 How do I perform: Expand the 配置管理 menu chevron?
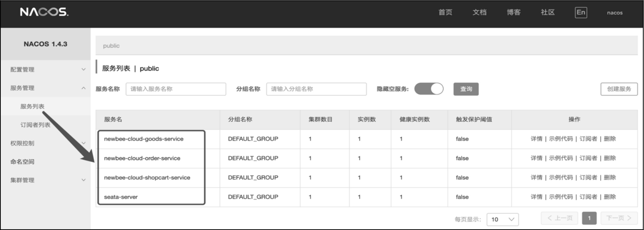click(x=83, y=69)
